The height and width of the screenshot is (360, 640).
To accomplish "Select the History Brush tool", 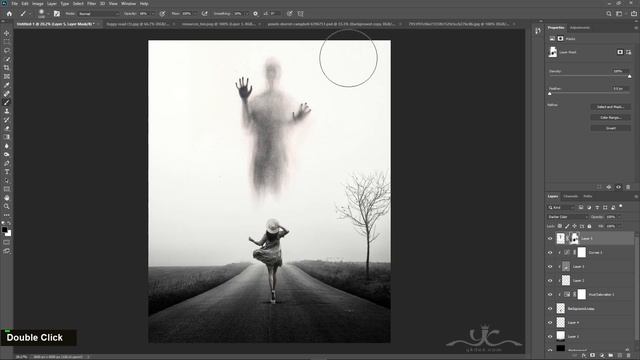I will [7, 120].
